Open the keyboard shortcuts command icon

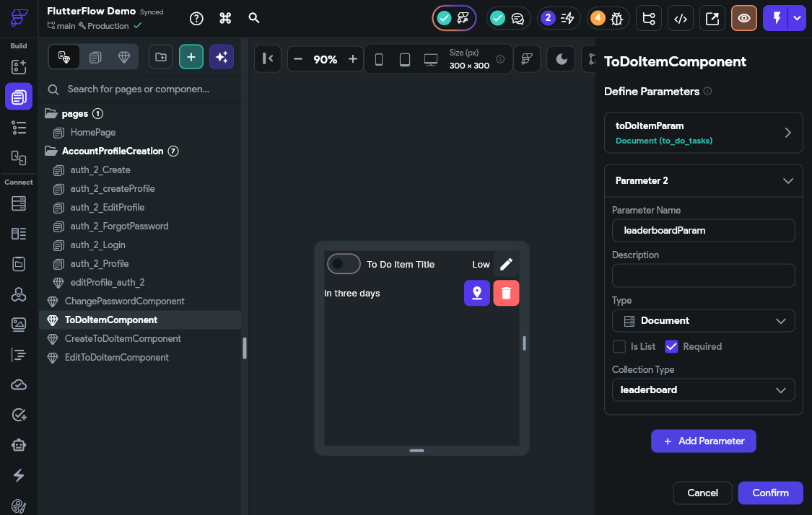tap(225, 18)
